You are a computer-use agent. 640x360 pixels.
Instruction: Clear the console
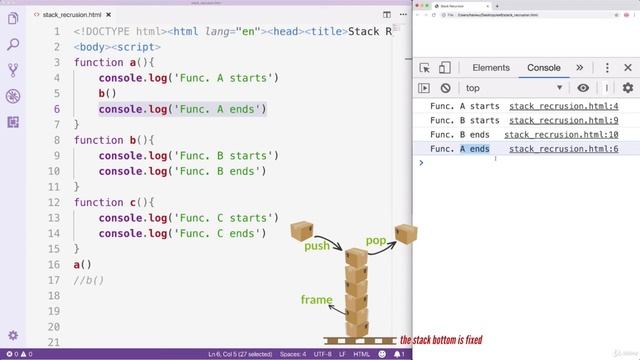pos(445,88)
